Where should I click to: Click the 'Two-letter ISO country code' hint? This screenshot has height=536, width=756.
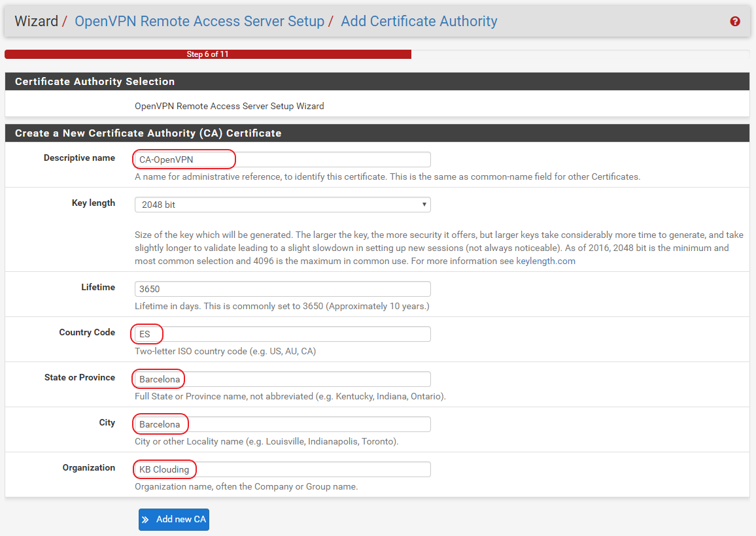[x=225, y=351]
